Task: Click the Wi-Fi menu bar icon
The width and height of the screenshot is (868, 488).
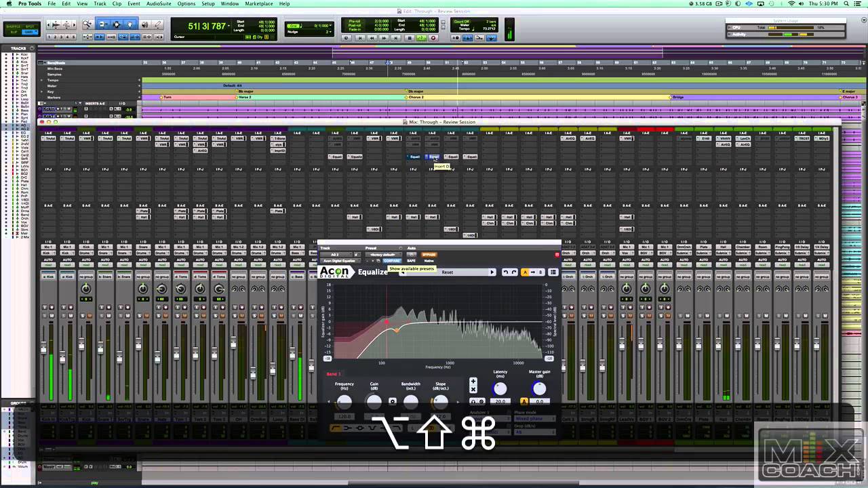Action: coord(791,3)
